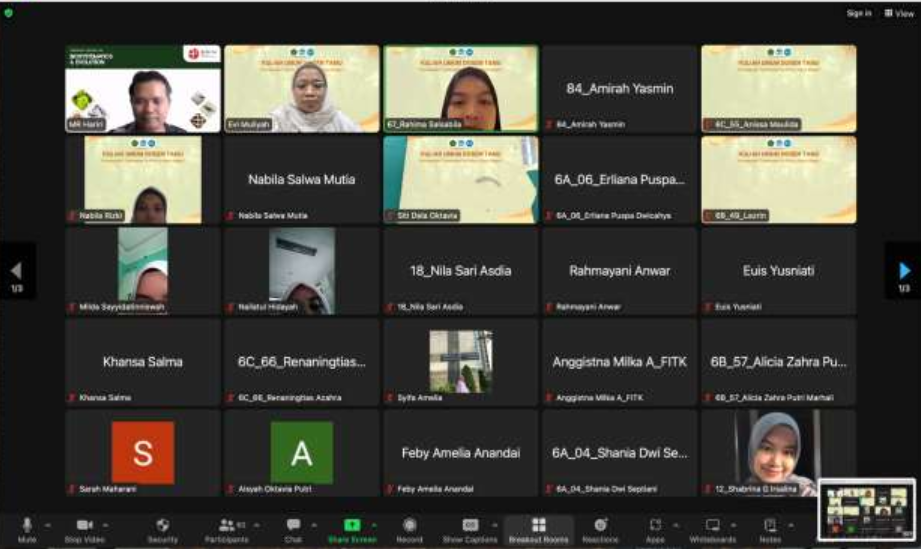Screen dimensions: 921x549
Task: Click the green Share Screen button
Action: [x=351, y=527]
